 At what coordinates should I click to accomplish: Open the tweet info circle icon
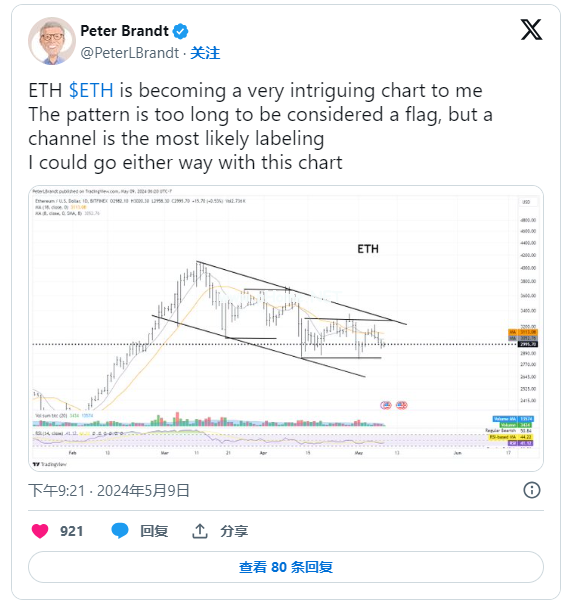tap(532, 490)
